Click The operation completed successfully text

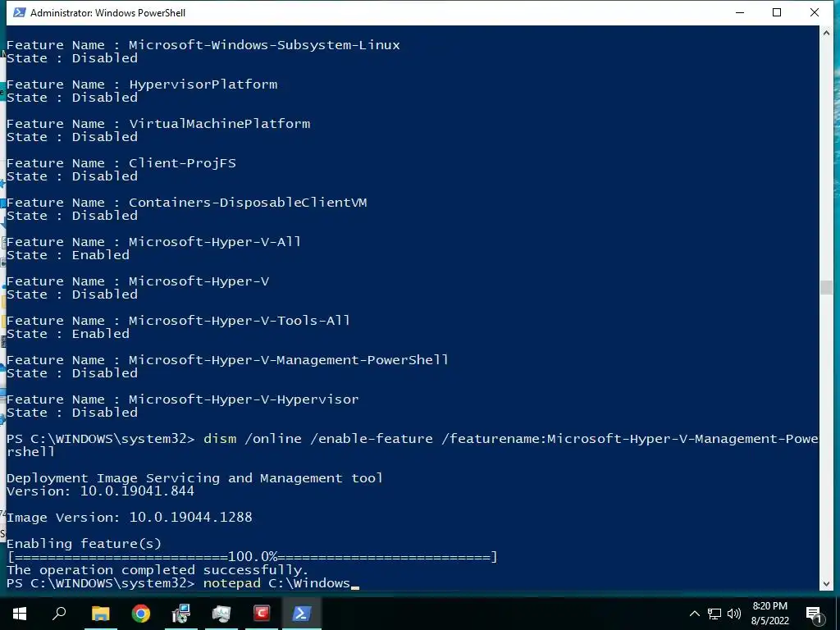157,570
